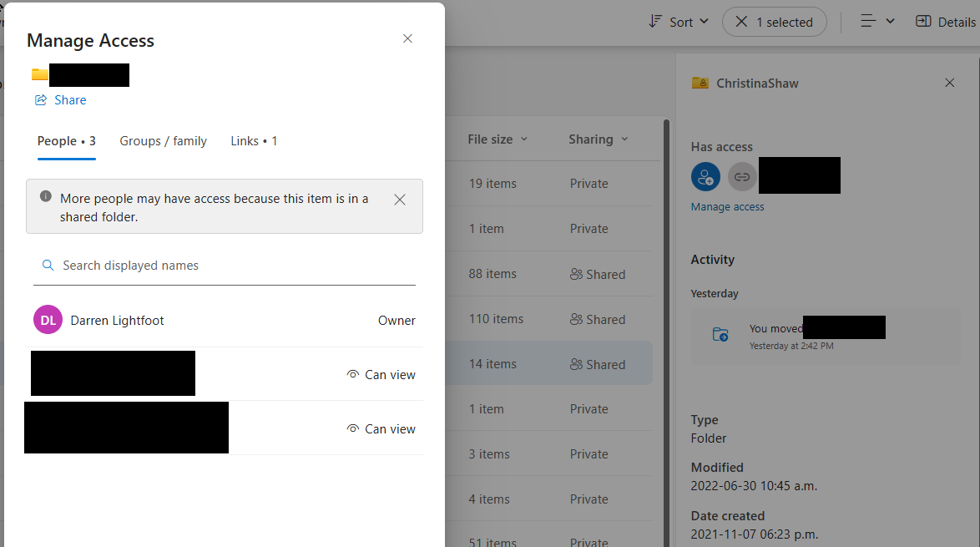Click the '4 items' file size cell
Viewport: 980px width, 547px height.
point(489,499)
